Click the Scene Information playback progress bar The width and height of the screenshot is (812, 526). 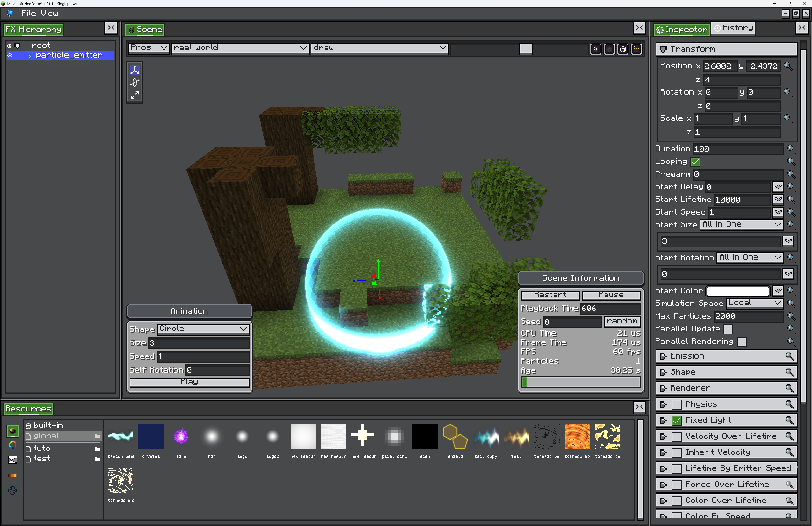pyautogui.click(x=581, y=382)
